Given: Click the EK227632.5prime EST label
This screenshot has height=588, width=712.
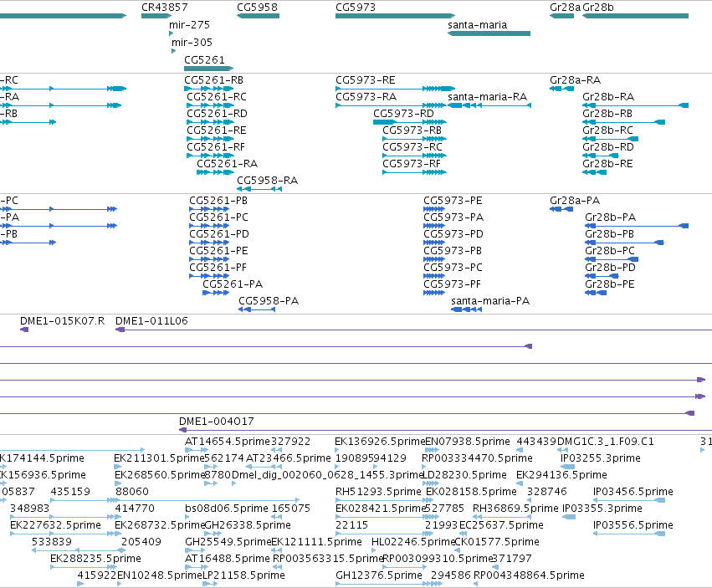Looking at the screenshot, I should (x=55, y=525).
